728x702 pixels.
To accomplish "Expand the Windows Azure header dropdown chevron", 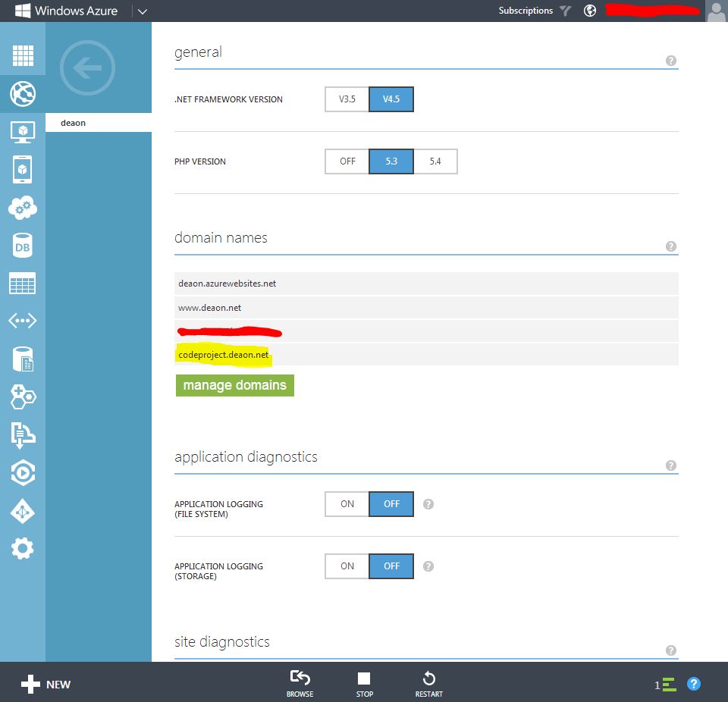I will tap(143, 11).
